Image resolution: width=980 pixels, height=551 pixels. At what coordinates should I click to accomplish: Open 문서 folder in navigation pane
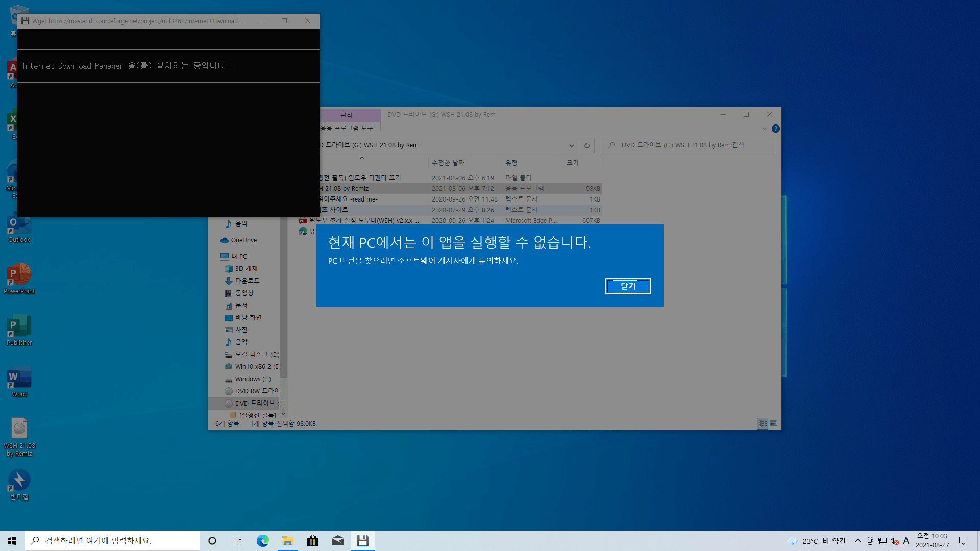240,305
